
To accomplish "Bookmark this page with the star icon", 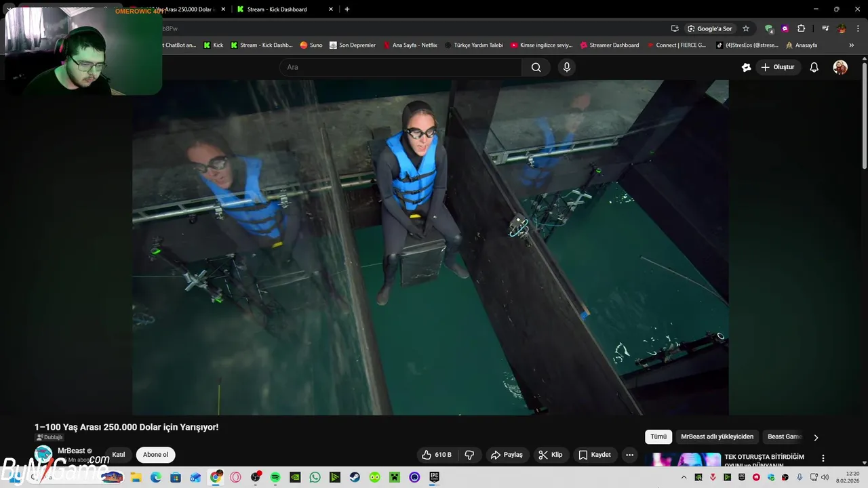I will click(746, 28).
